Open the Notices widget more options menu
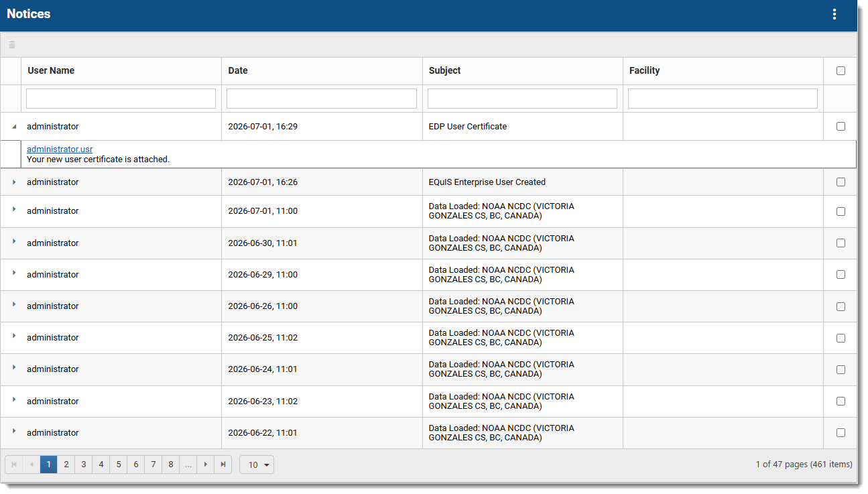This screenshot has width=868, height=494. pos(834,14)
